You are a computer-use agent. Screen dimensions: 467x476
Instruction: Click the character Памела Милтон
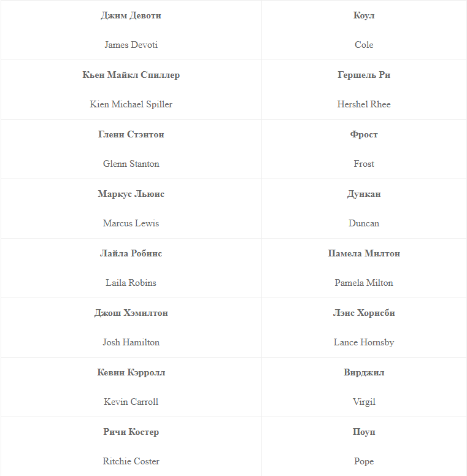(x=364, y=253)
